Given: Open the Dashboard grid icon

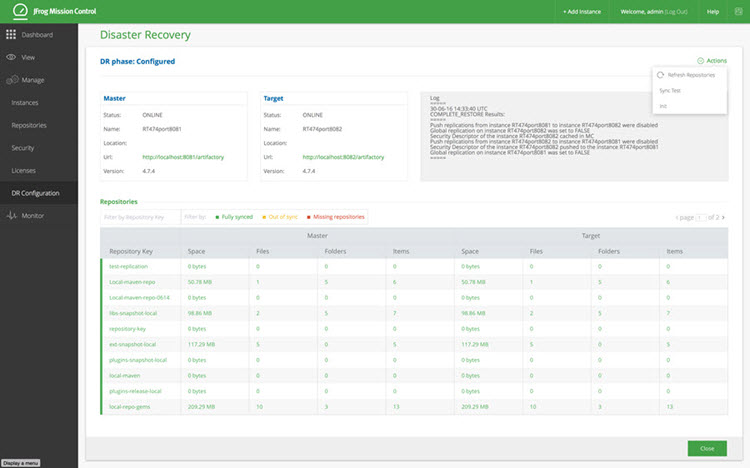Looking at the screenshot, I should point(12,34).
